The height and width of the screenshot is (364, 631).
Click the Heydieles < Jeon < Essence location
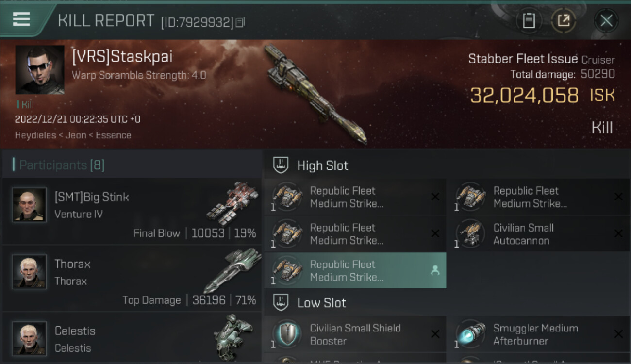point(73,135)
